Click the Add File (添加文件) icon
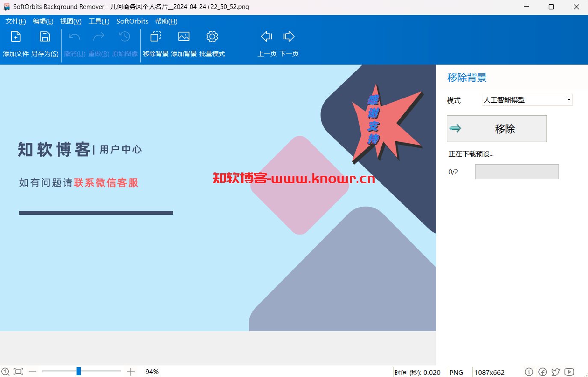 coord(16,37)
